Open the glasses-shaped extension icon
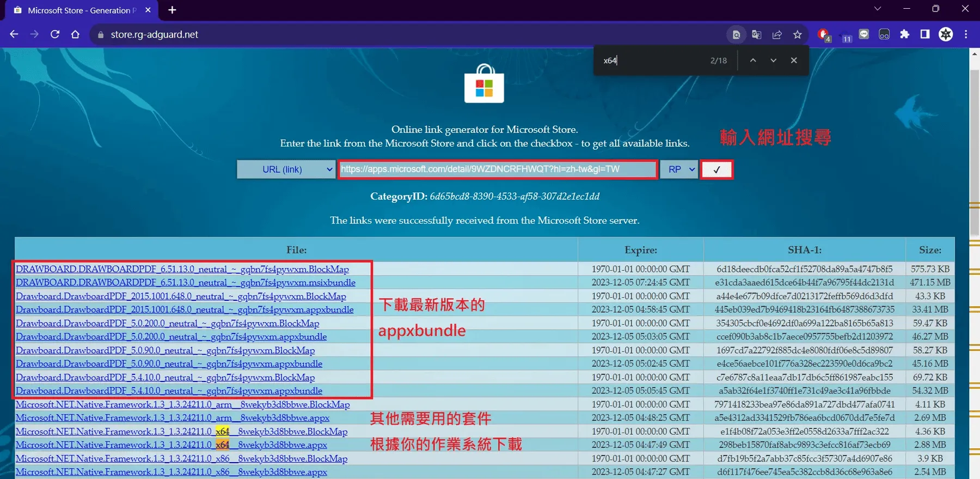The image size is (980, 479). 884,34
